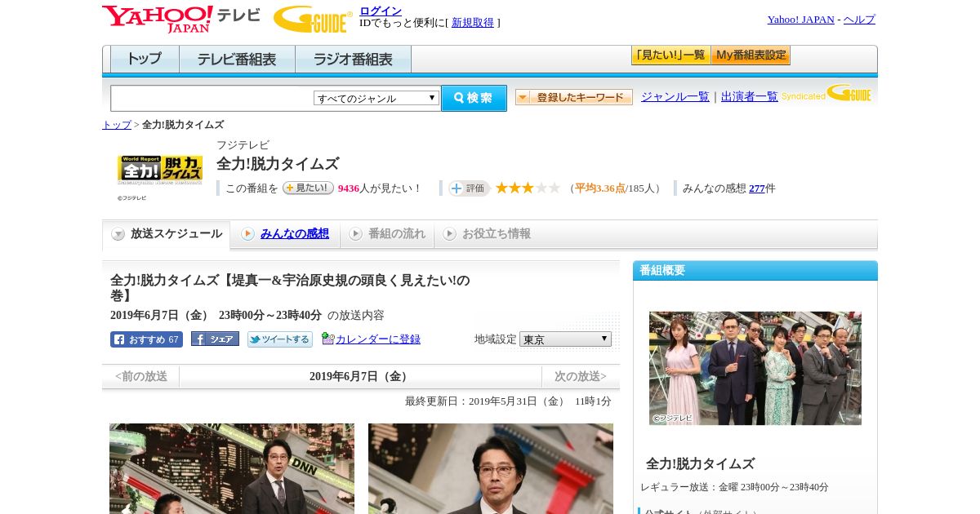
Task: Click the cast group photo in 番組概要
Action: pyautogui.click(x=755, y=368)
